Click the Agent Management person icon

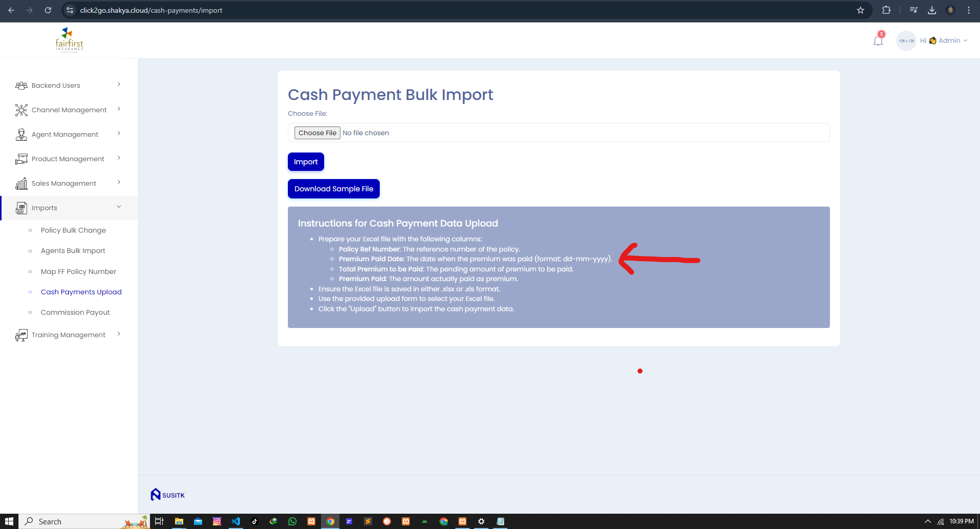pyautogui.click(x=21, y=135)
